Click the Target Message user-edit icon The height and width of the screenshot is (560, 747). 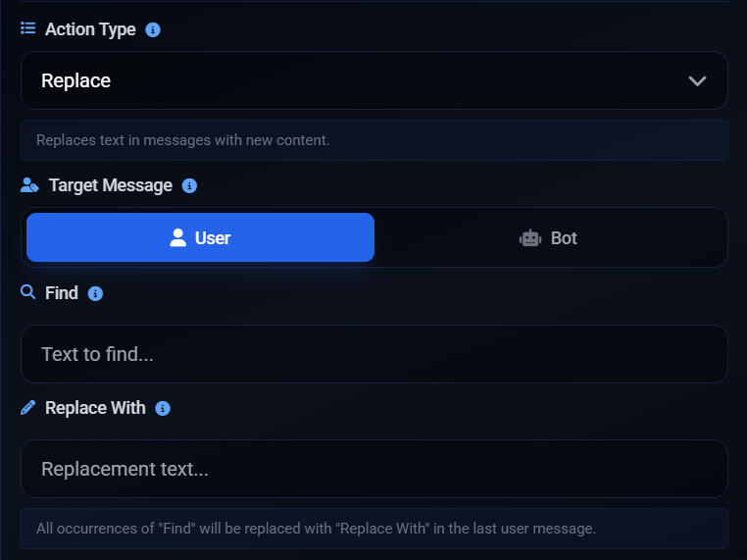[29, 185]
